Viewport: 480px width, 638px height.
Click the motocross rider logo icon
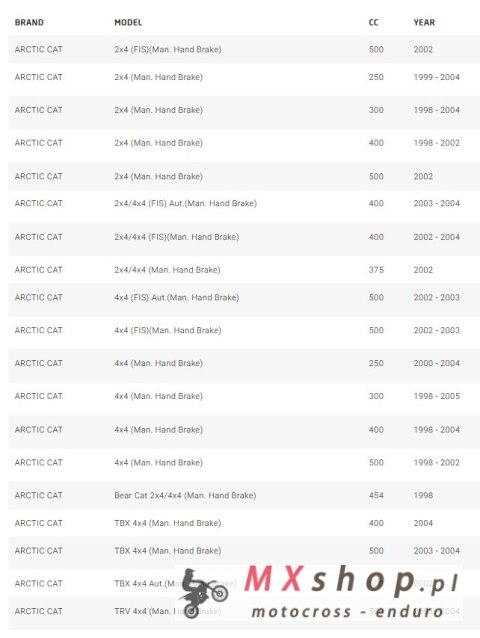(x=203, y=593)
